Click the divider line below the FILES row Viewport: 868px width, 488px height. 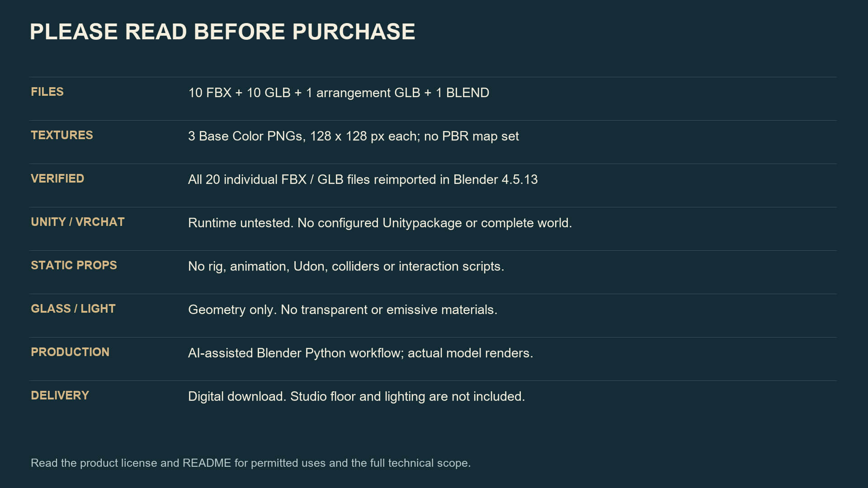(x=433, y=120)
